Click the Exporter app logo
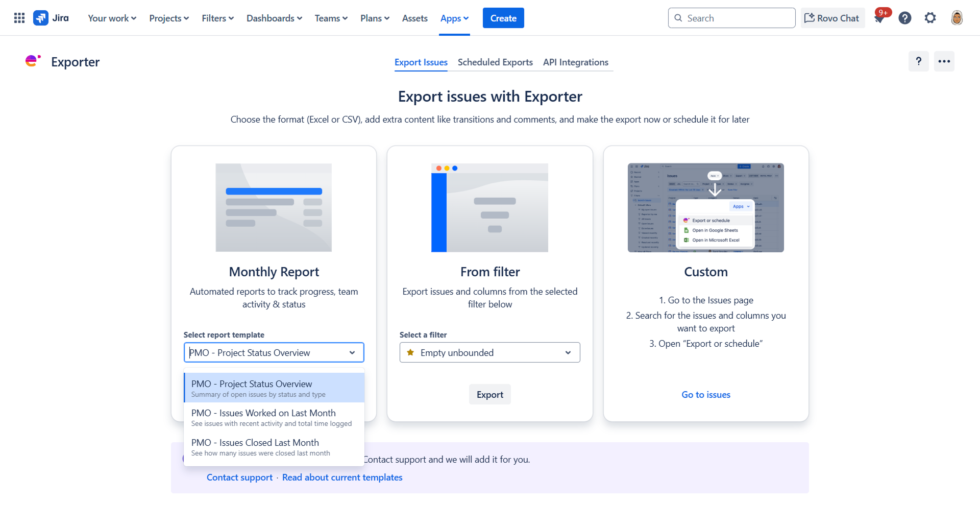Viewport: 980px width, 527px height. 33,61
